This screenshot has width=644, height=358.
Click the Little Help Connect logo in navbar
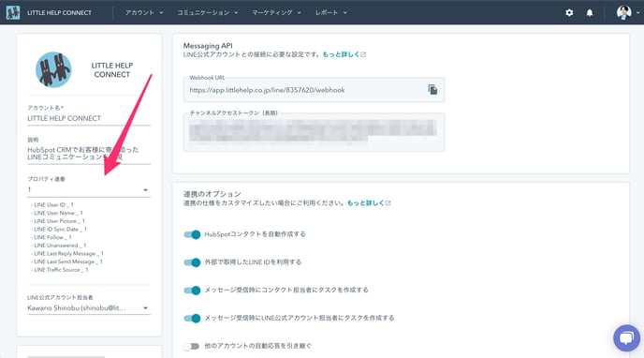(x=13, y=12)
